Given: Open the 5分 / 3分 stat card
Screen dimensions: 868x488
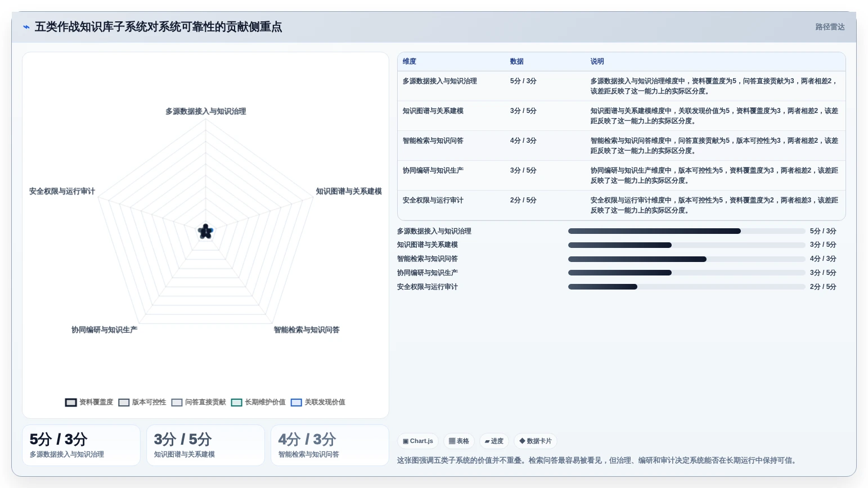Looking at the screenshot, I should pyautogui.click(x=81, y=445).
